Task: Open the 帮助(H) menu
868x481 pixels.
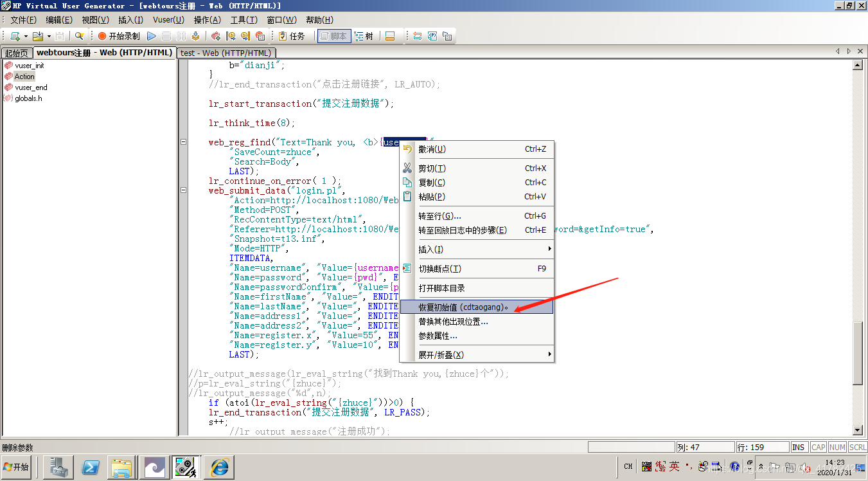Action: click(319, 20)
